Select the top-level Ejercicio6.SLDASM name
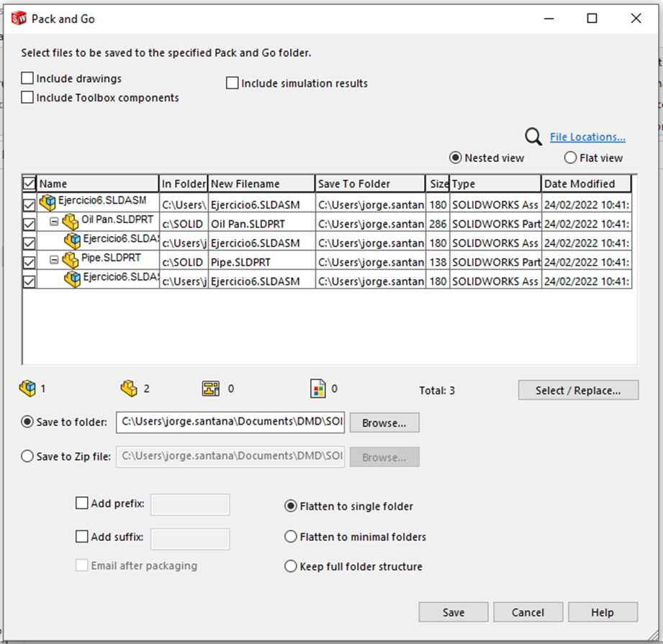The width and height of the screenshot is (663, 644). (102, 200)
